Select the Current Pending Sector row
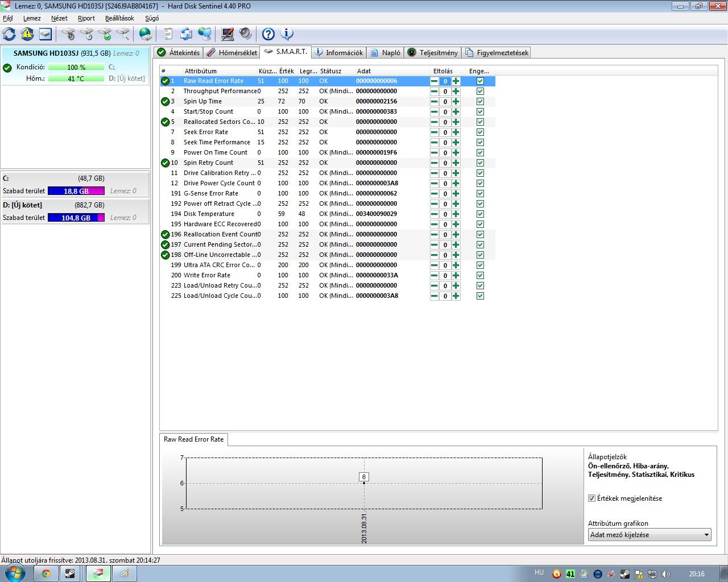728x582 pixels. tap(328, 245)
